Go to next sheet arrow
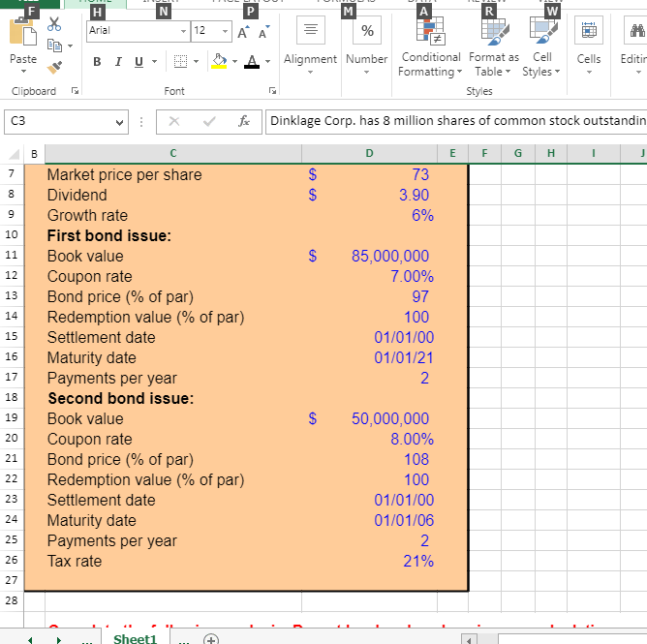647x644 pixels. click(58, 639)
